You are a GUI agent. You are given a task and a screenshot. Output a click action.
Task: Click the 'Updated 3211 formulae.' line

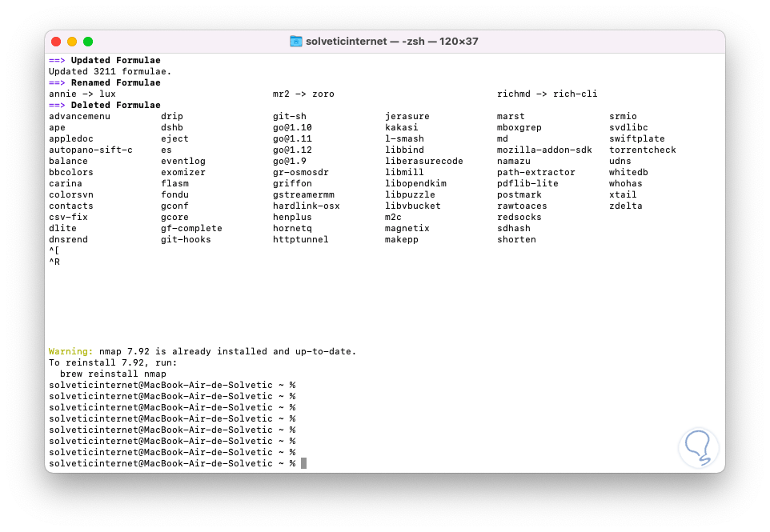click(x=110, y=72)
